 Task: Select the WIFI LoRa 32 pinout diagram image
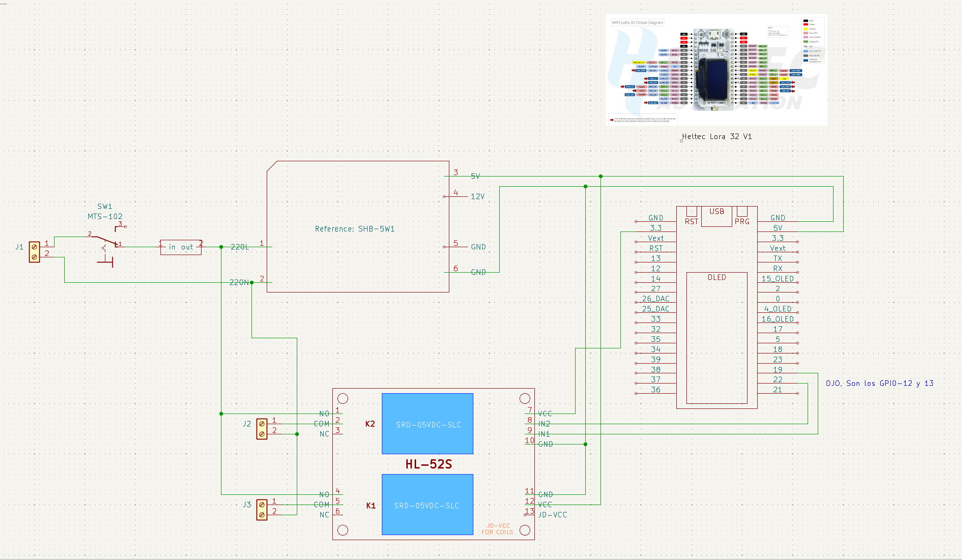coord(717,70)
